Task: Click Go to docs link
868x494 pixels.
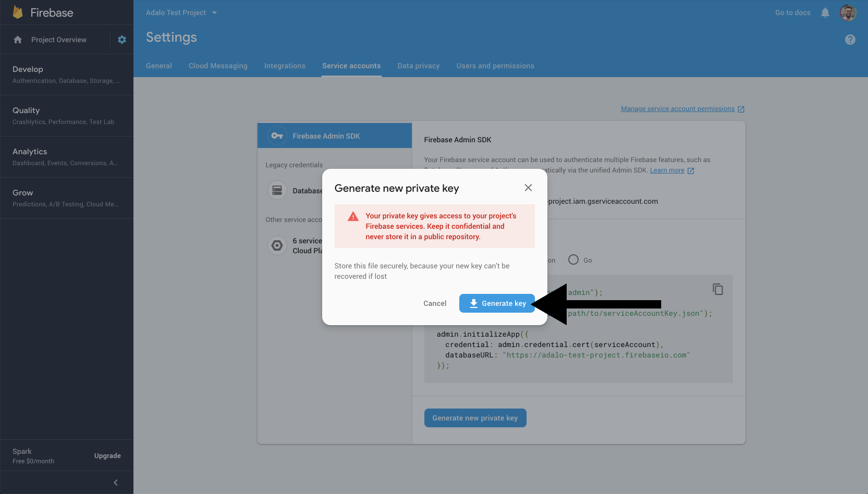Action: (792, 13)
